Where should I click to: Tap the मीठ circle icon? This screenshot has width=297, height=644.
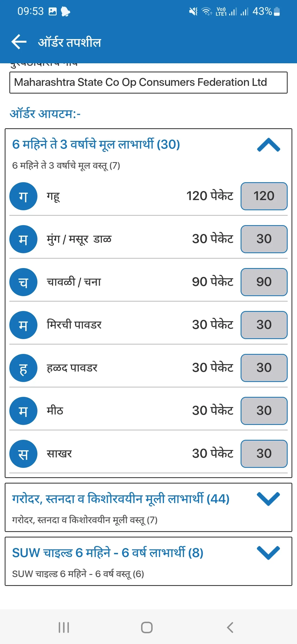click(23, 411)
